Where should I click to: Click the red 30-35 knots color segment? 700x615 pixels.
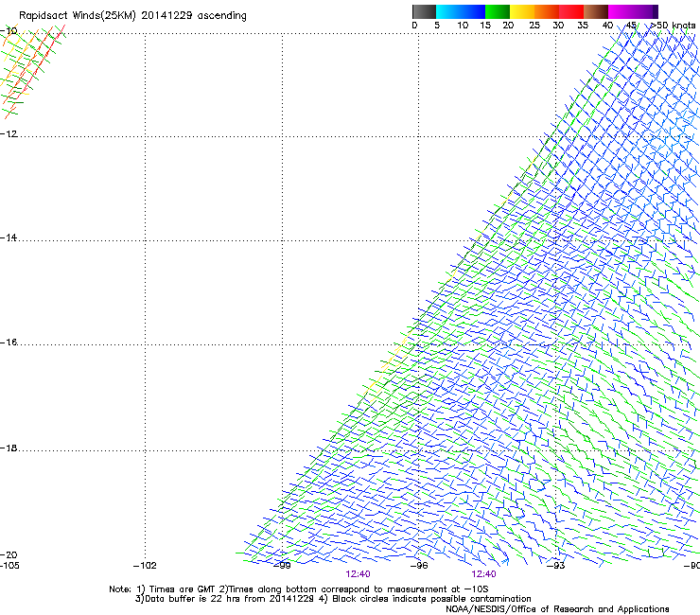(x=571, y=11)
